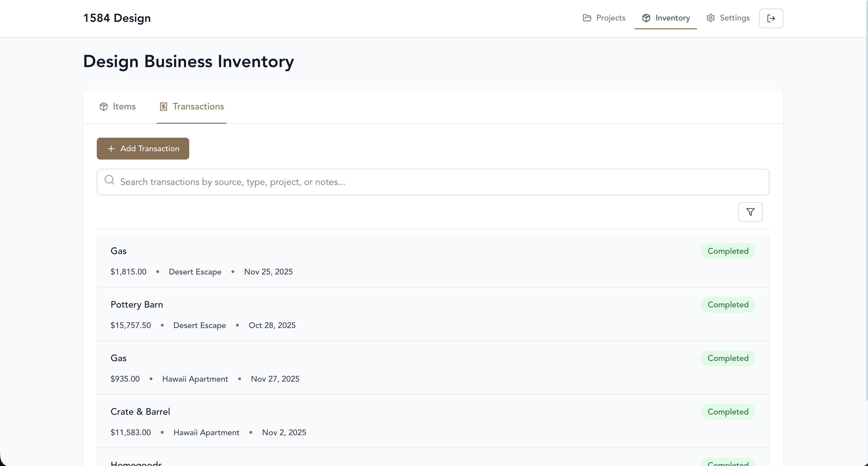868x466 pixels.
Task: Switch to the Items tab
Action: [117, 106]
